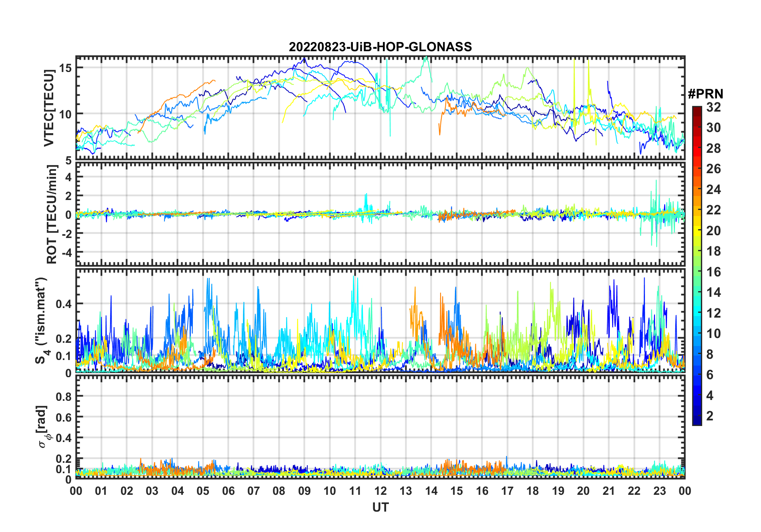
Task: Select UT hour label 07 on x-axis
Action: (x=254, y=491)
